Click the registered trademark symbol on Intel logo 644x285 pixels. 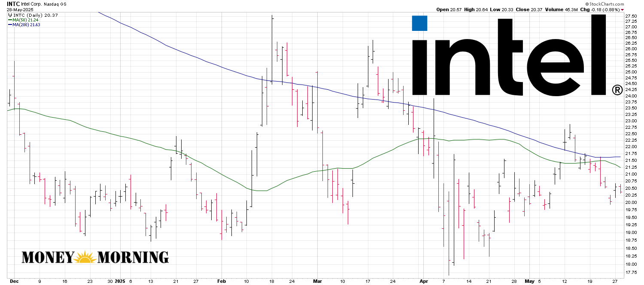coord(617,90)
